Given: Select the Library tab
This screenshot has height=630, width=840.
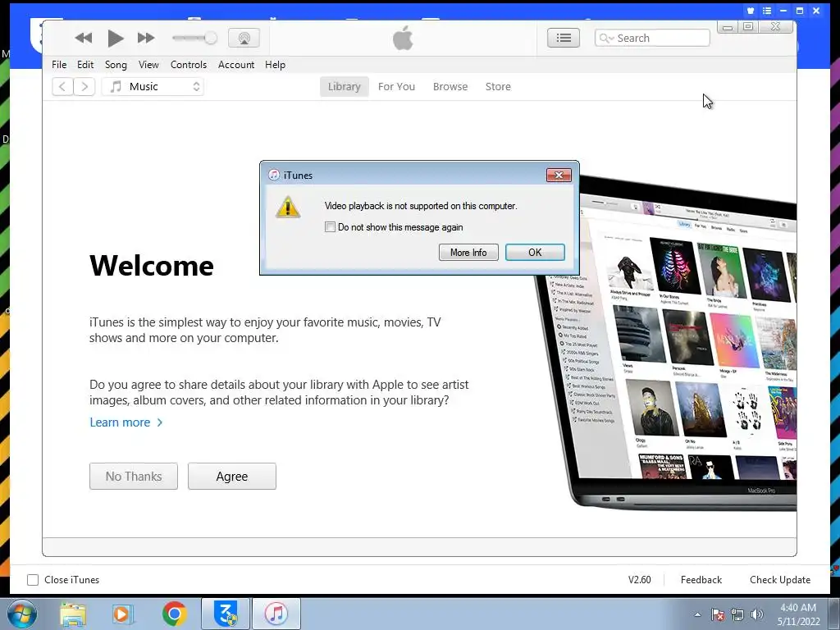Looking at the screenshot, I should 344,87.
